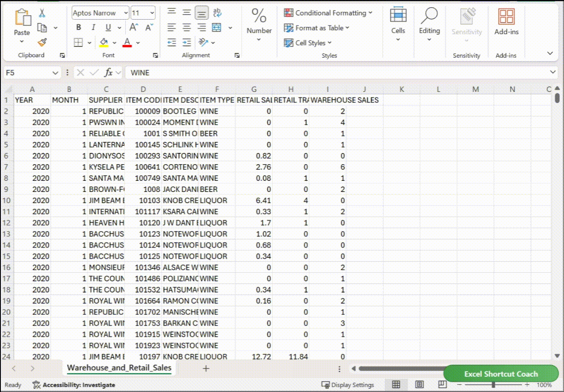Open the Add-ins gallery

[x=506, y=17]
